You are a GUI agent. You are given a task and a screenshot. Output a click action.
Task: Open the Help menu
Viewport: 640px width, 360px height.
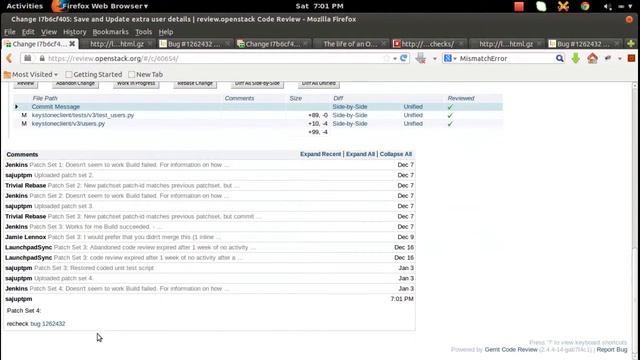(x=166, y=32)
